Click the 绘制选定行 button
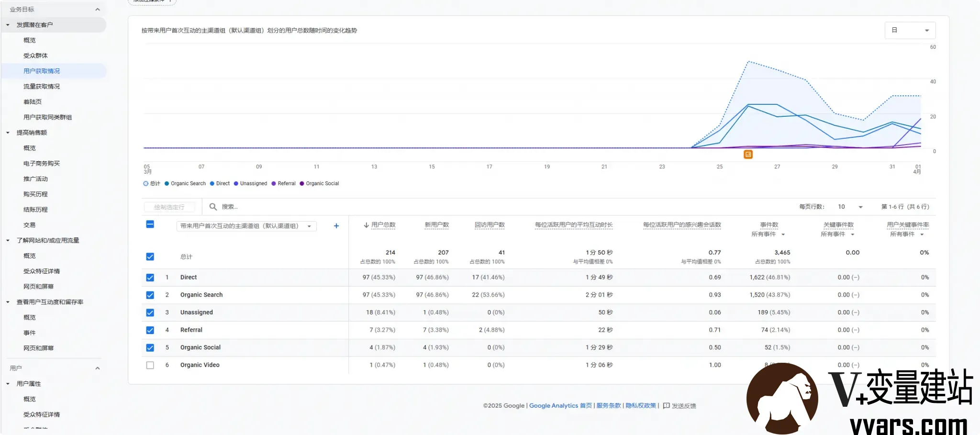The height and width of the screenshot is (435, 980). 169,207
